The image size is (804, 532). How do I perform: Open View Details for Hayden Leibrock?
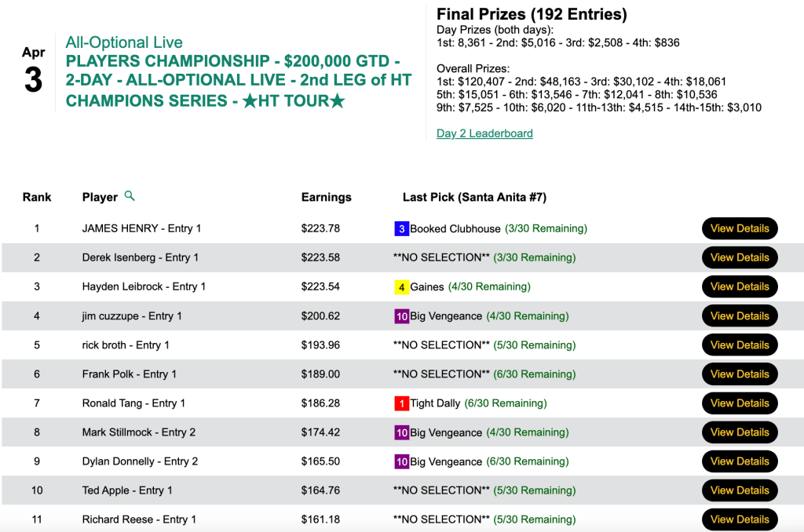[x=739, y=286]
